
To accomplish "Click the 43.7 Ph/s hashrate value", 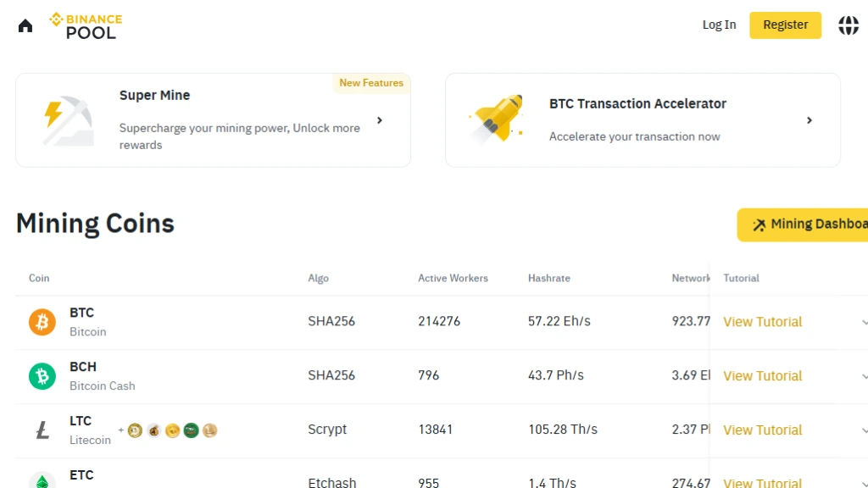I will 556,375.
